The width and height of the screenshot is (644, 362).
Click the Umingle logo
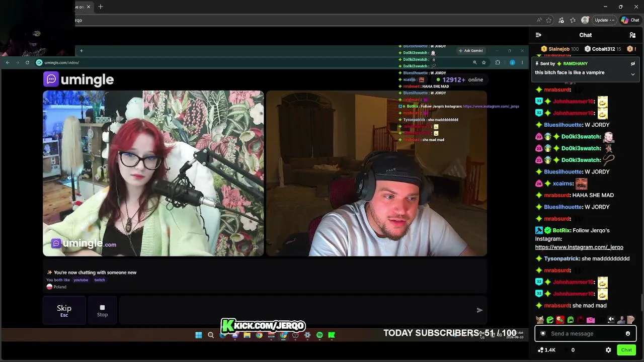tap(78, 79)
